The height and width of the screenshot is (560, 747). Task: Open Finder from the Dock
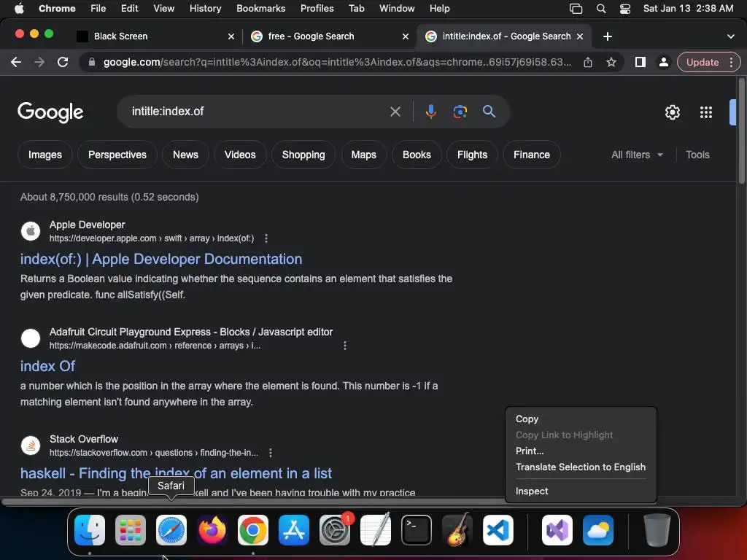click(90, 530)
